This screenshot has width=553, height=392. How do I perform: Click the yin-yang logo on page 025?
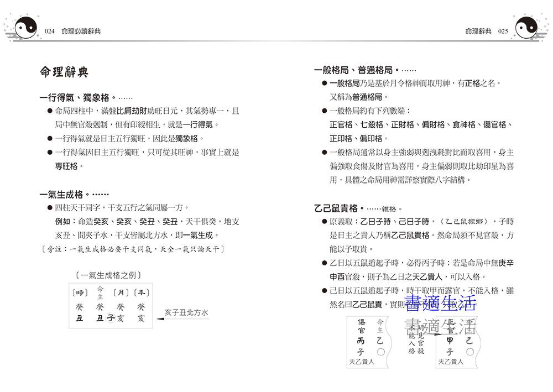pos(526,28)
